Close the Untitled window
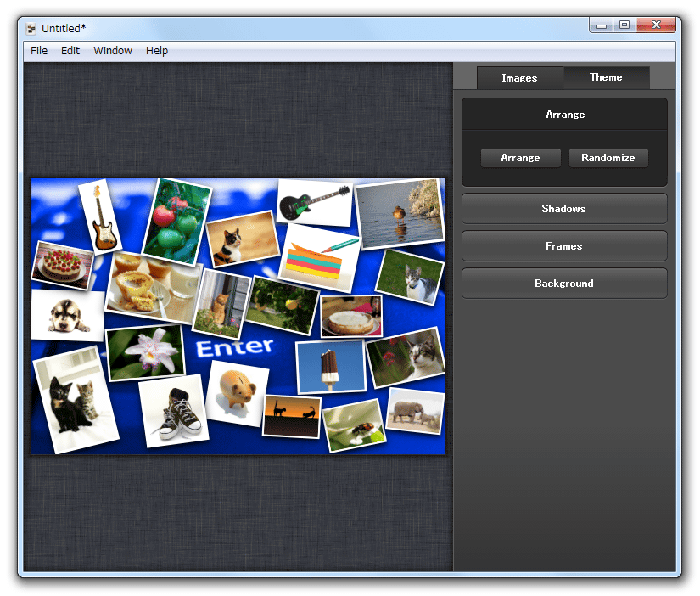This screenshot has height=596, width=700. pos(656,25)
